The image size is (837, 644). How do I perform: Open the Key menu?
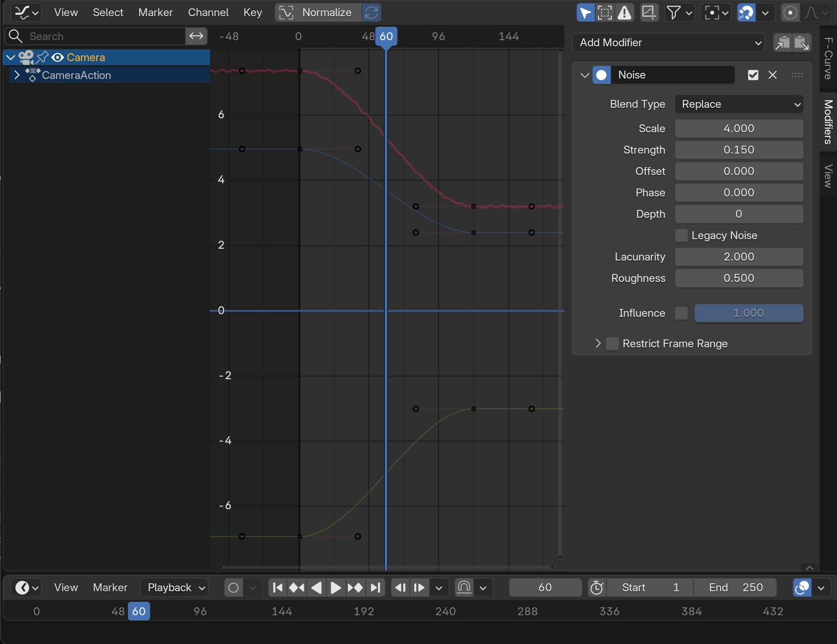tap(253, 13)
